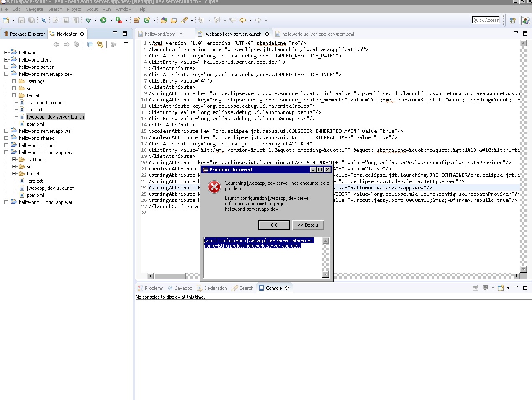
Task: Click the Java perspective icon
Action: point(526,20)
